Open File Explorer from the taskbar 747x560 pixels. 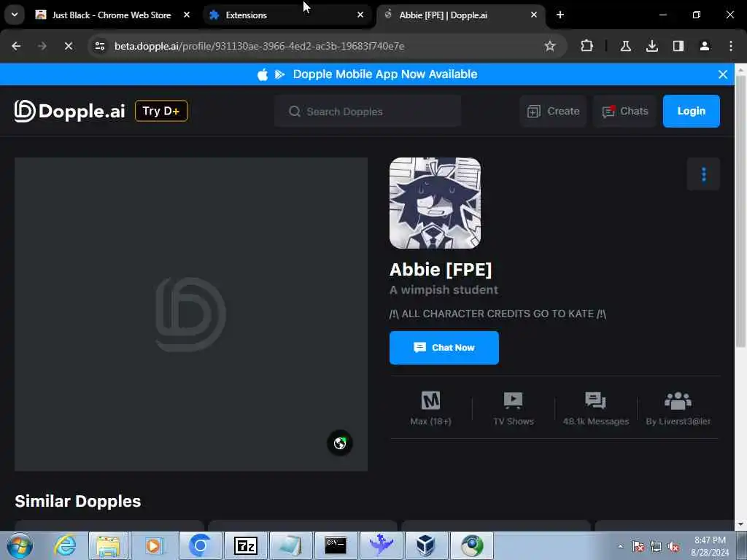click(108, 545)
